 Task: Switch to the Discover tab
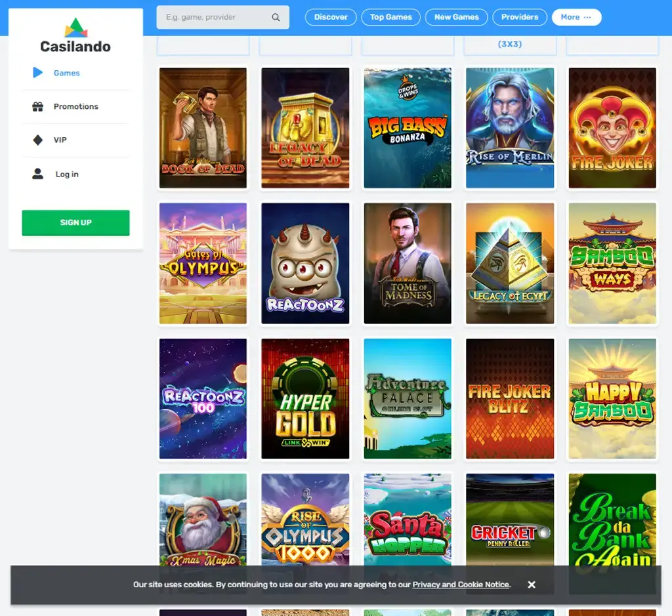331,17
